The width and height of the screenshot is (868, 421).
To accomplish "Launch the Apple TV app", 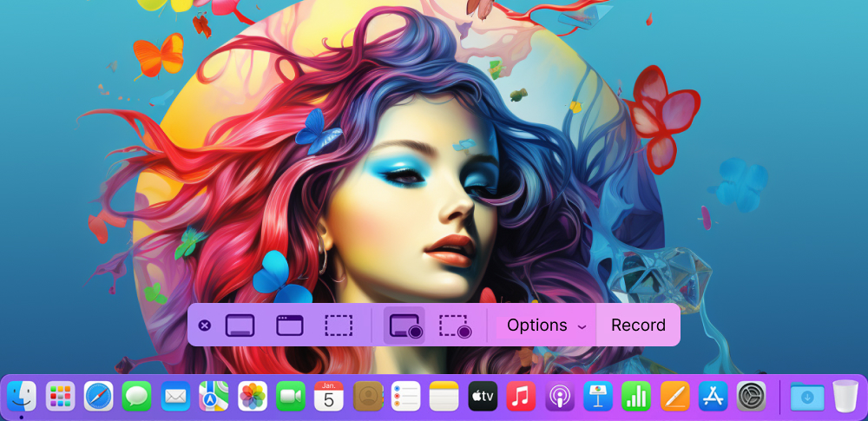I will 483,396.
